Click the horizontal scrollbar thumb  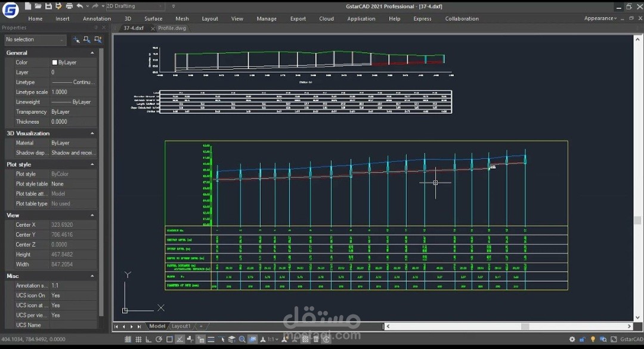click(x=525, y=326)
